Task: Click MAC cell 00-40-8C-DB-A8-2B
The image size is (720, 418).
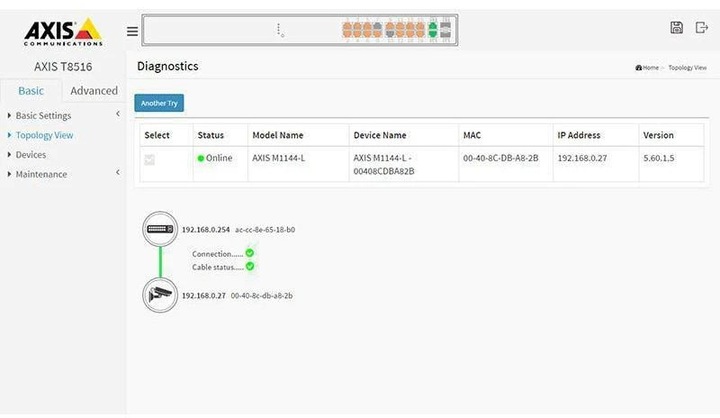Action: pos(501,158)
